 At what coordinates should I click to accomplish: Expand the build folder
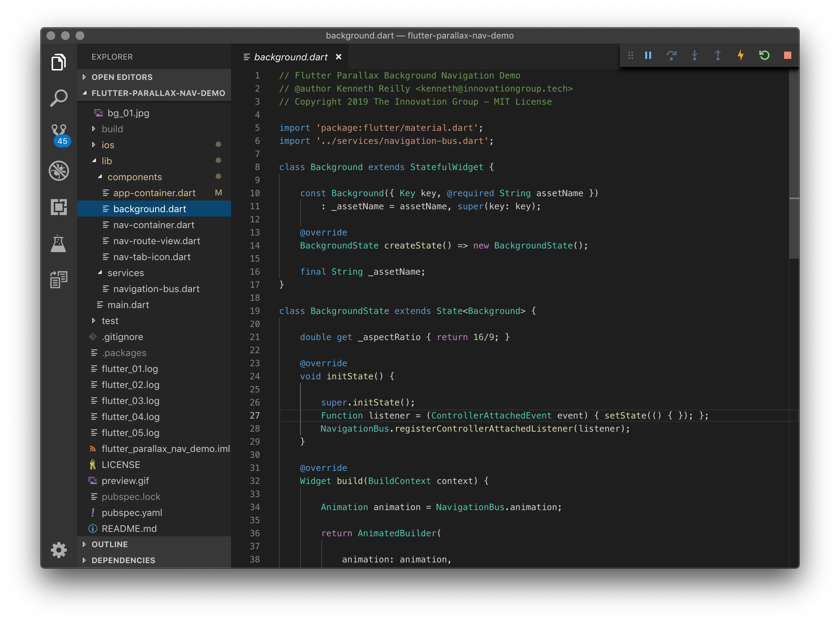click(x=112, y=129)
